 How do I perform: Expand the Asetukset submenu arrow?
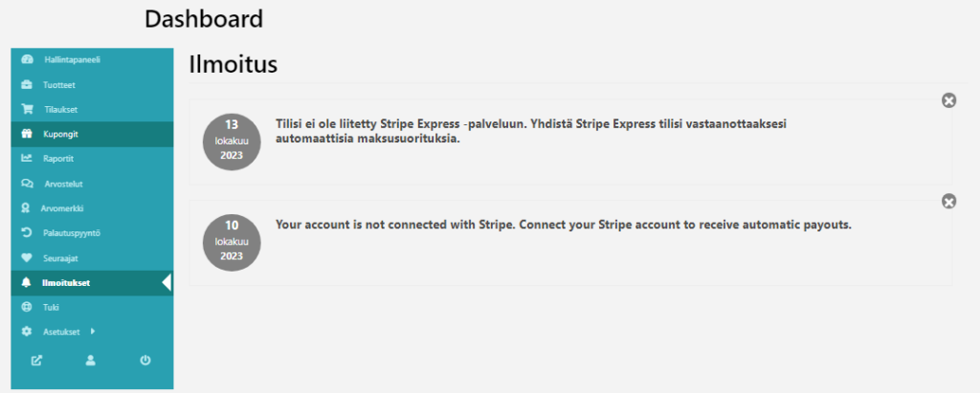(92, 332)
